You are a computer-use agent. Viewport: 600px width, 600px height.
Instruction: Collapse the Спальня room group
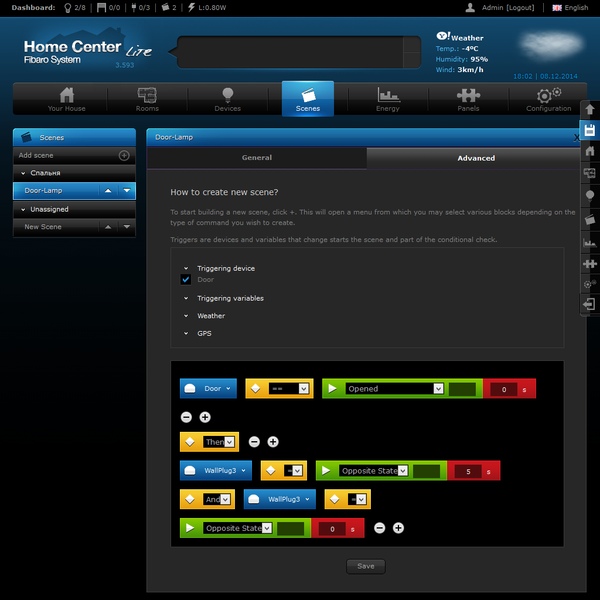coord(23,173)
